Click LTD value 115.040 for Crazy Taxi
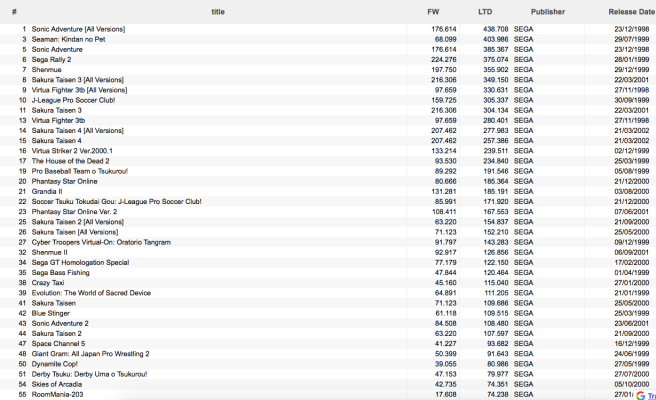This screenshot has height=400, width=656. coord(496,283)
